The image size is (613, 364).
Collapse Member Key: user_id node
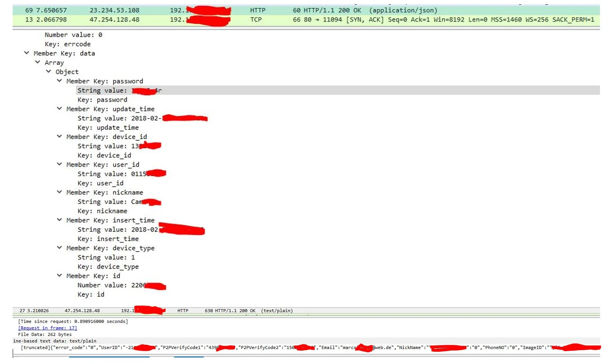pyautogui.click(x=60, y=164)
